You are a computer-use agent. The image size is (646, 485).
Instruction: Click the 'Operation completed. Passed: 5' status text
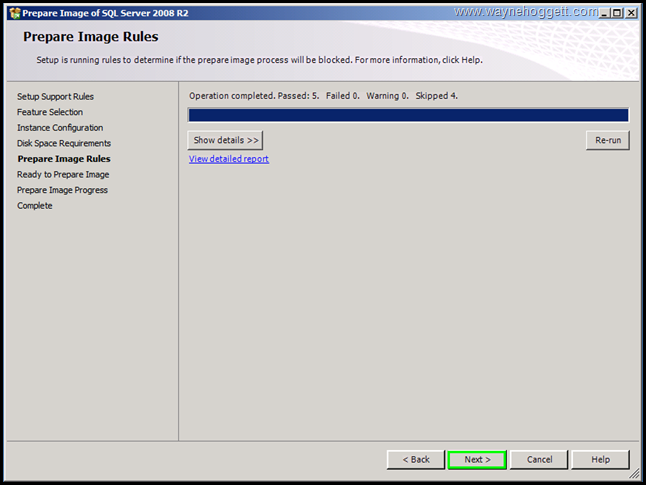[x=254, y=96]
